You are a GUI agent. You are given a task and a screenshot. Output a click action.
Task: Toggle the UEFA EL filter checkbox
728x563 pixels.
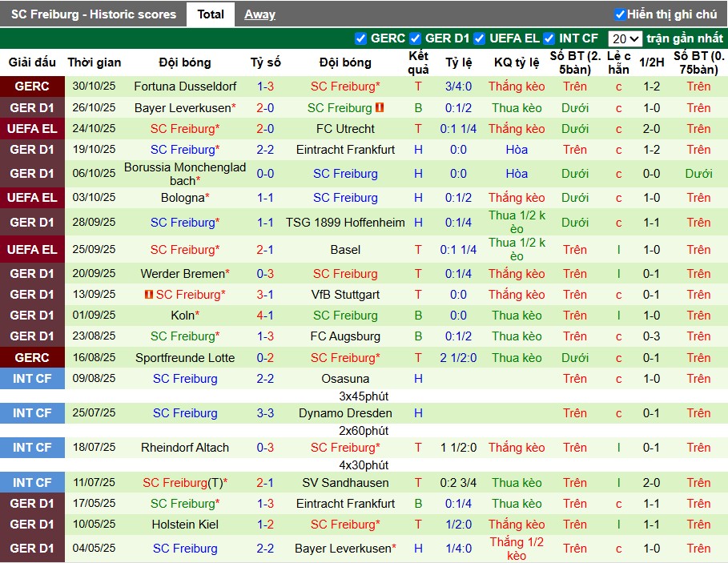(479, 38)
